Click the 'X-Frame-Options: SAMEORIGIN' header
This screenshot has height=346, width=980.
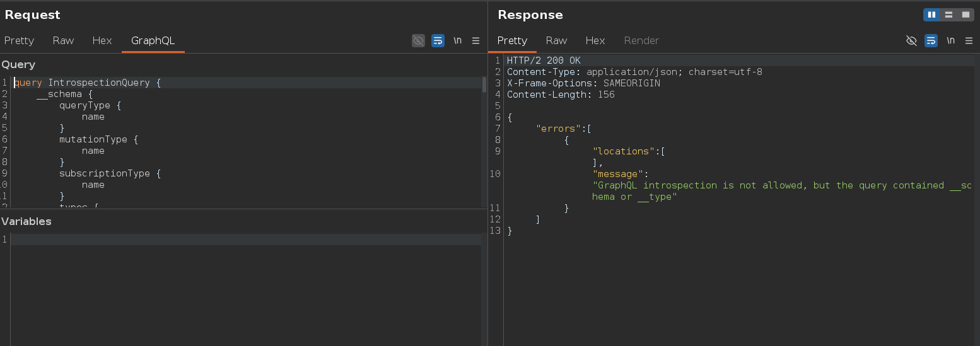tap(583, 83)
